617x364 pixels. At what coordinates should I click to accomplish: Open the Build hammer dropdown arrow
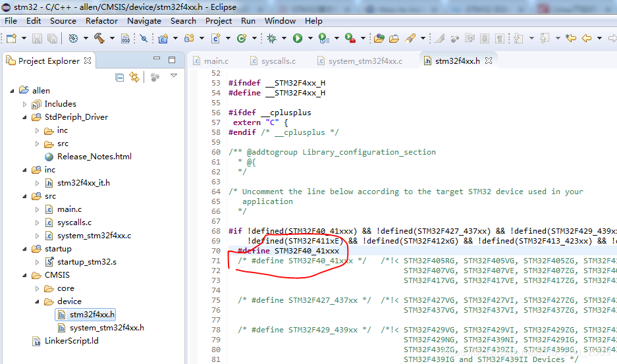coord(112,38)
